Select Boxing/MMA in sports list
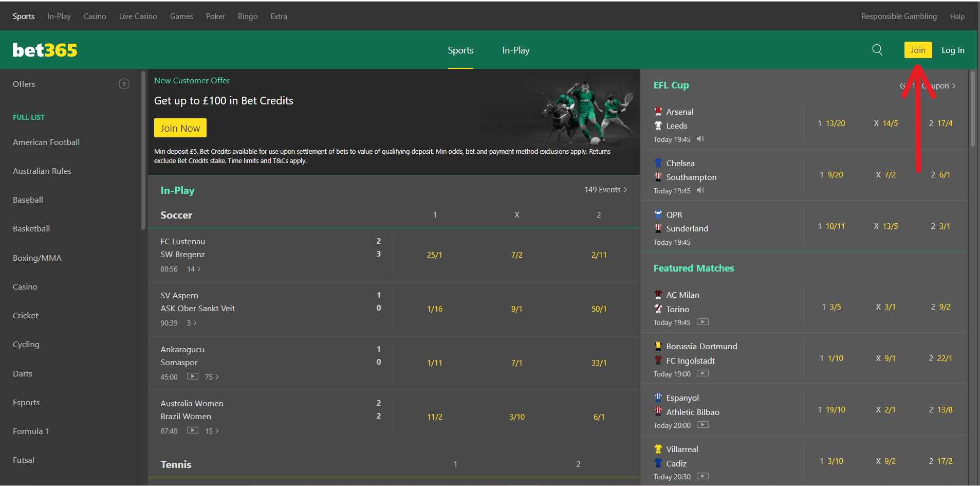 (37, 258)
